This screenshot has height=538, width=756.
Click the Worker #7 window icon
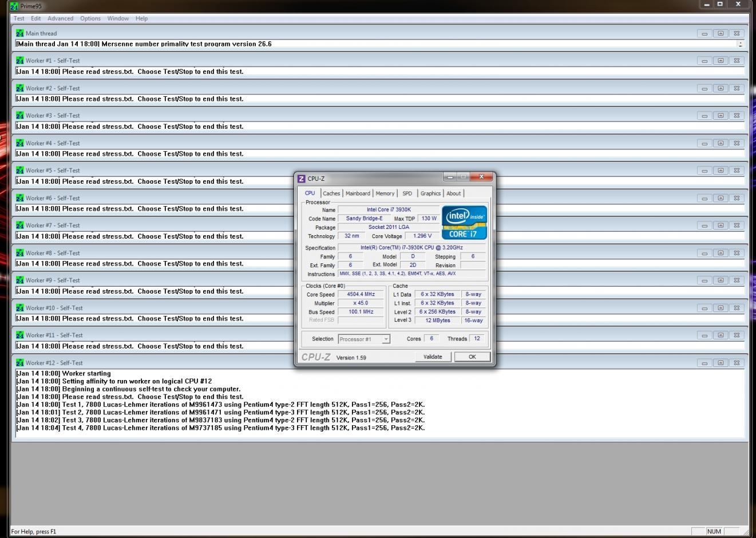coord(20,225)
